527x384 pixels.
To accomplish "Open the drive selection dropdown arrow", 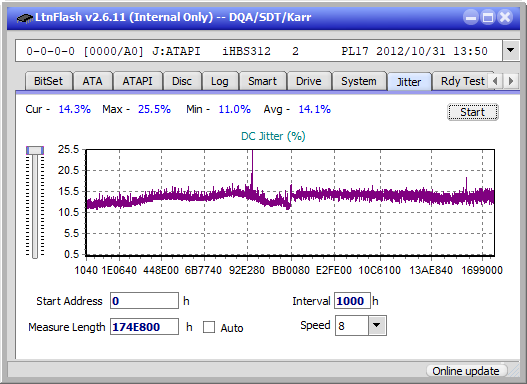I will click(511, 51).
